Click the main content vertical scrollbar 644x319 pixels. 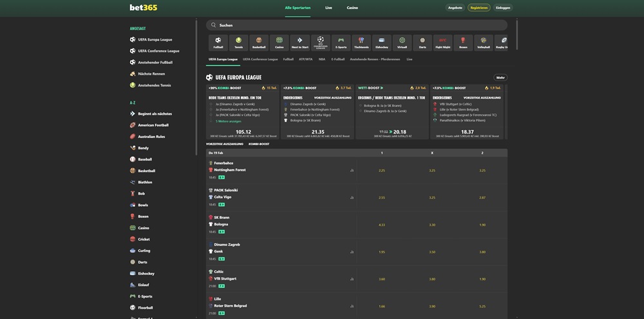(516, 35)
